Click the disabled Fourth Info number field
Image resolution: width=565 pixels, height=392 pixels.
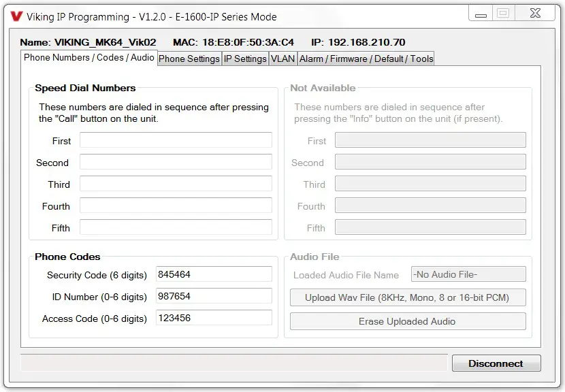[430, 206]
